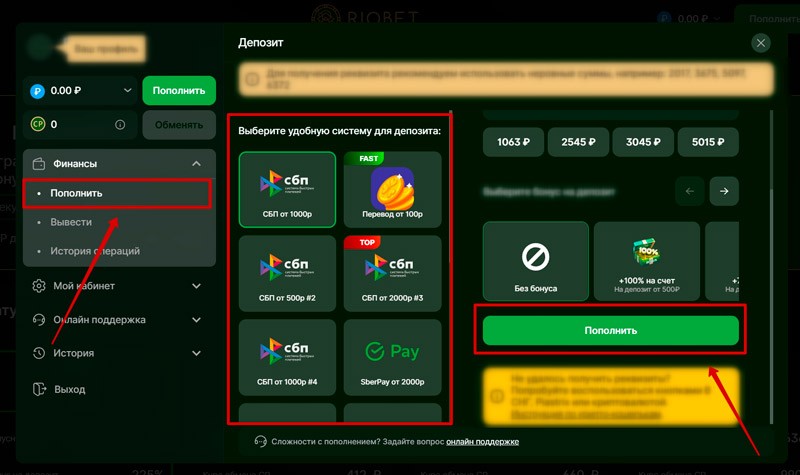Choose the 1063 ₽ preset amount

coord(514,142)
